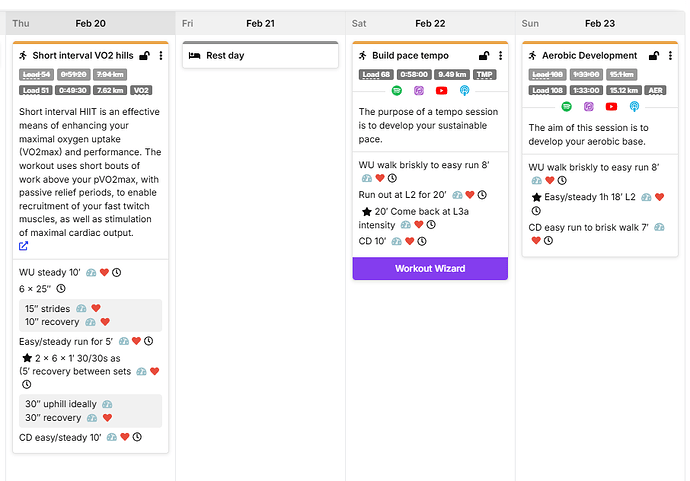Select the Thu Feb 20 day header
The image size is (690, 481).
[90, 23]
